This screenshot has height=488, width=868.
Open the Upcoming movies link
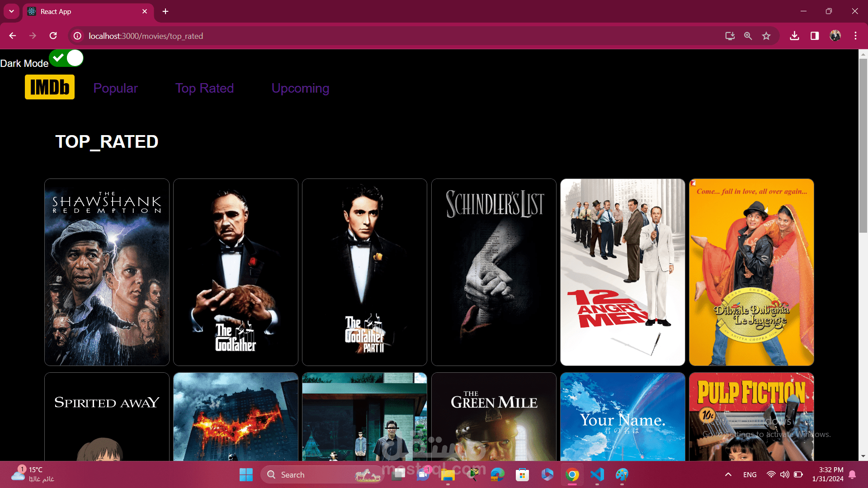tap(300, 88)
